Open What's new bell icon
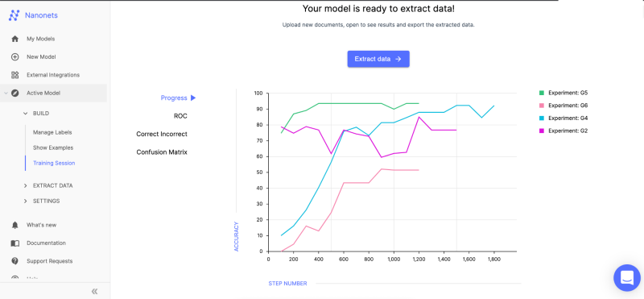The image size is (644, 299). point(14,225)
